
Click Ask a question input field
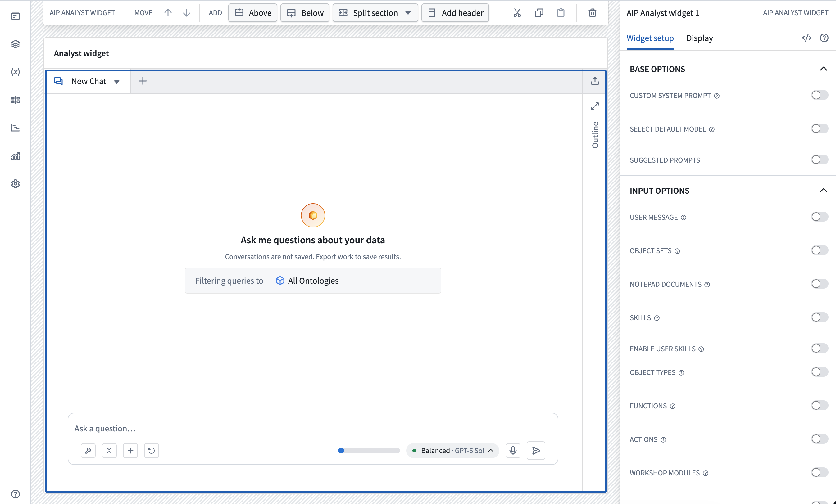tap(312, 428)
